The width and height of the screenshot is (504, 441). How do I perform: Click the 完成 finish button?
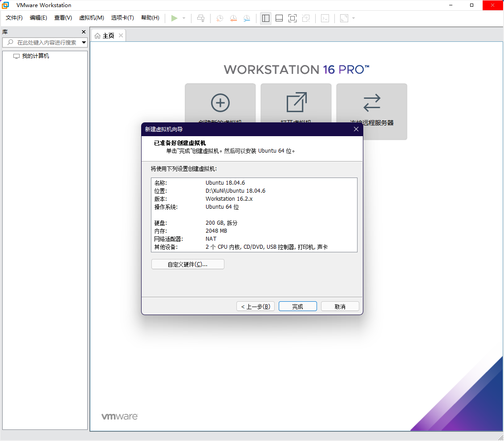pyautogui.click(x=298, y=307)
